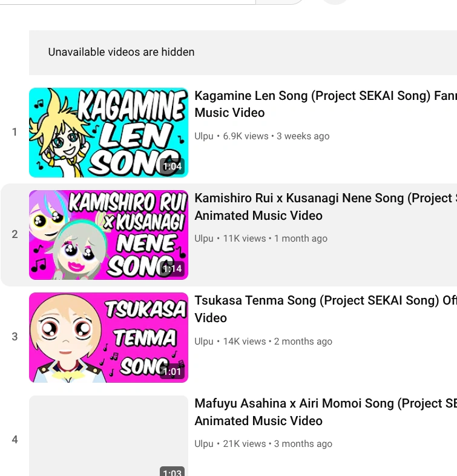Screen dimensions: 457x476
Task: Click the 1:14 duration badge
Action: [x=172, y=269]
